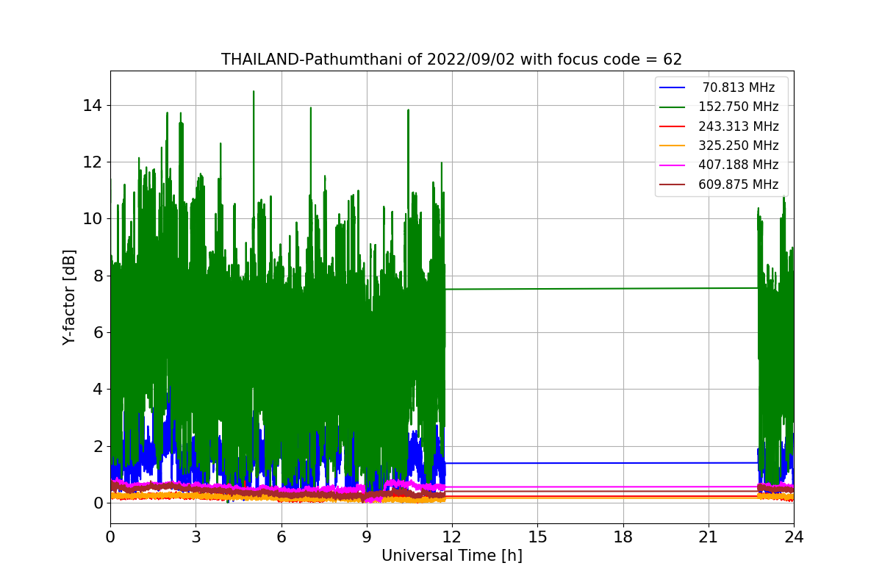
Task: Click the flat green line at 7.5 dB
Action: (601, 288)
